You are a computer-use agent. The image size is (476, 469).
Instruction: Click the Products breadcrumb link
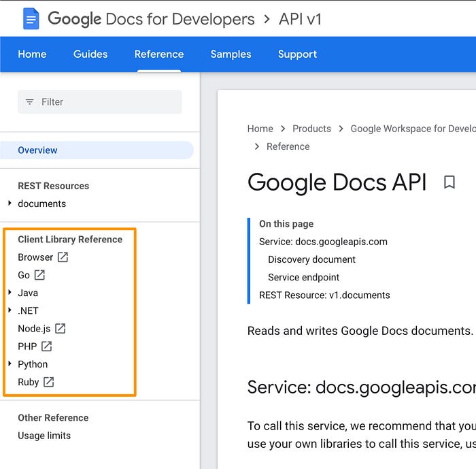tap(311, 129)
